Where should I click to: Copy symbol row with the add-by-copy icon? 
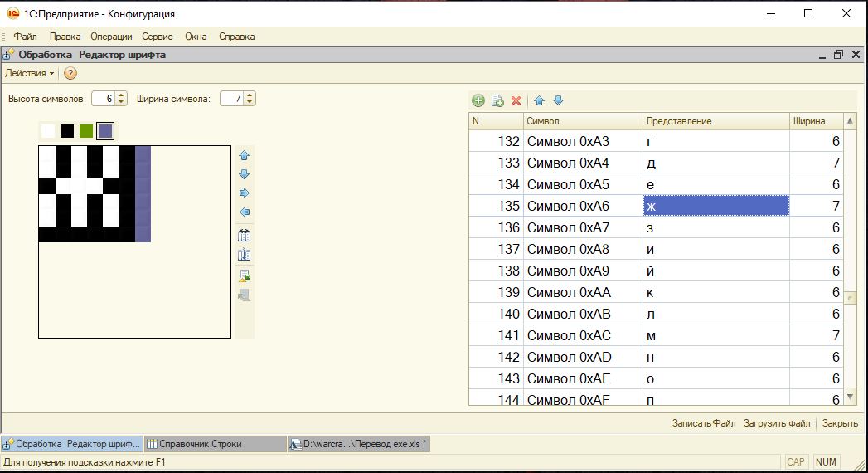click(x=497, y=100)
